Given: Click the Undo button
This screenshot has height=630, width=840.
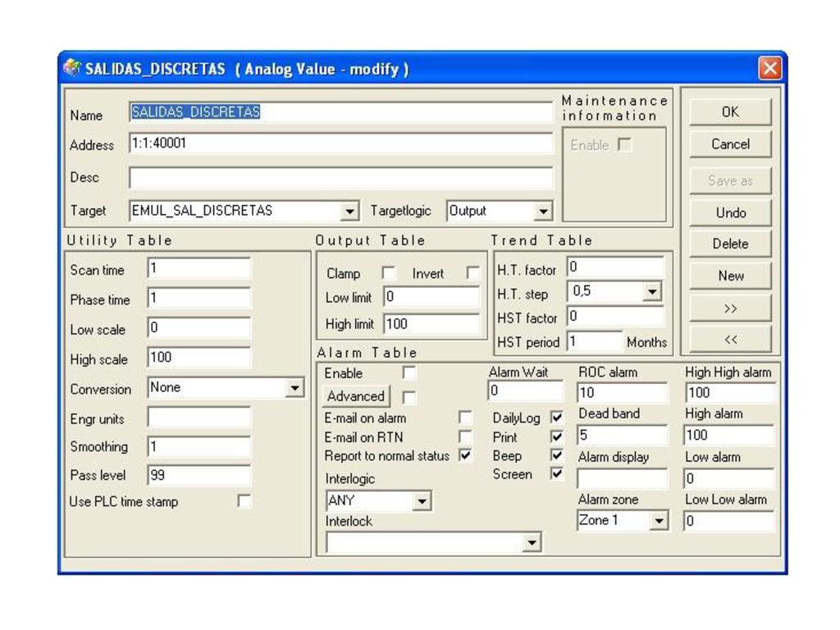Looking at the screenshot, I should click(730, 212).
